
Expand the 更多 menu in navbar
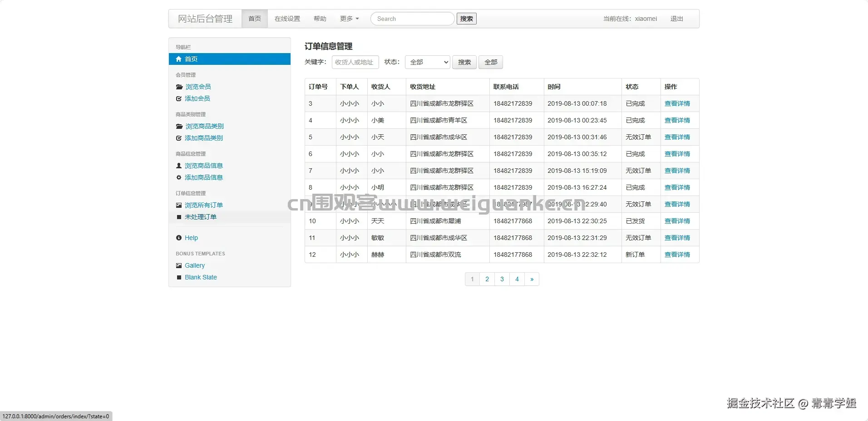349,19
